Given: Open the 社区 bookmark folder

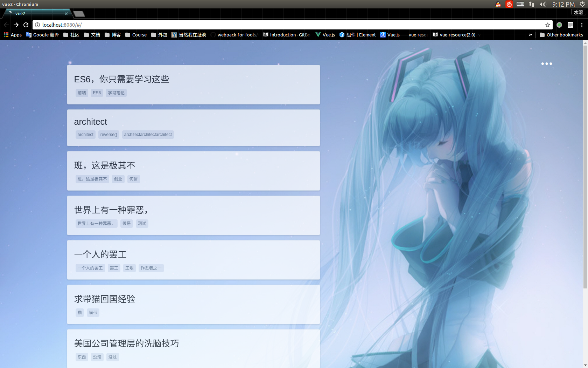Looking at the screenshot, I should coord(71,35).
